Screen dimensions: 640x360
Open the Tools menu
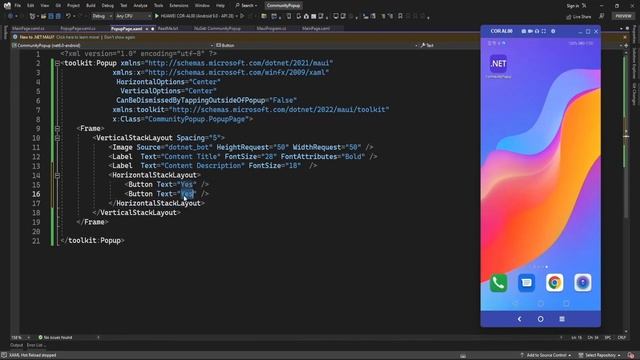tap(158, 6)
